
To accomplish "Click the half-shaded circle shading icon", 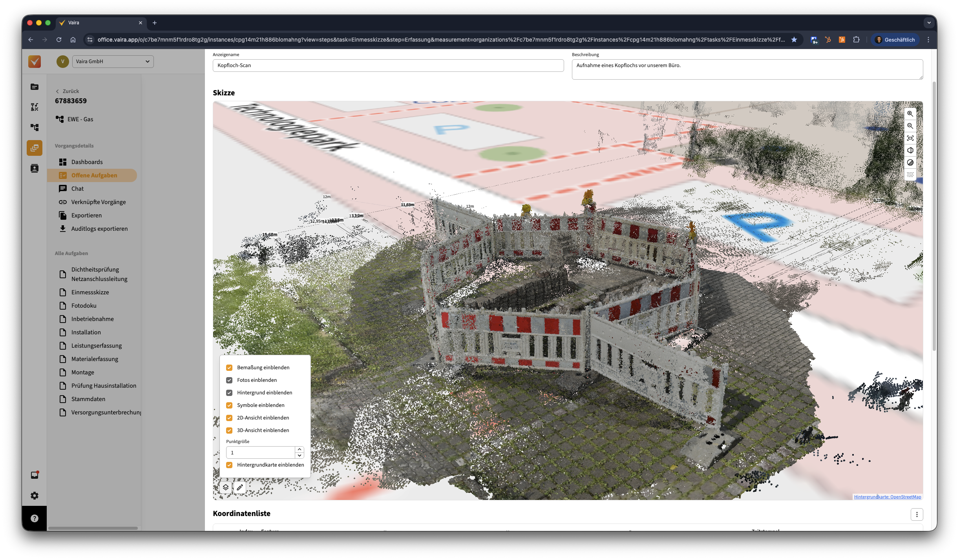I will [910, 162].
